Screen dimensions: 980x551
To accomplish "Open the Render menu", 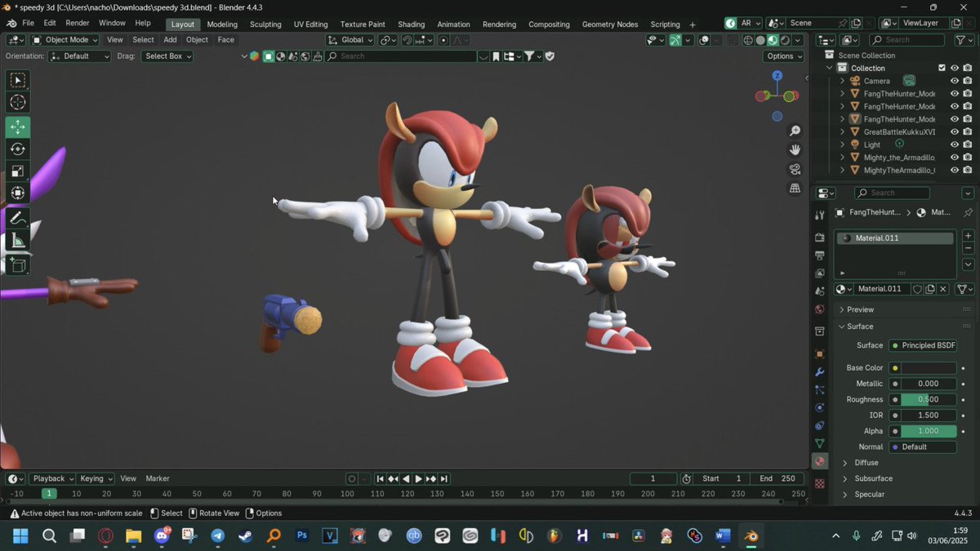I will click(x=78, y=23).
